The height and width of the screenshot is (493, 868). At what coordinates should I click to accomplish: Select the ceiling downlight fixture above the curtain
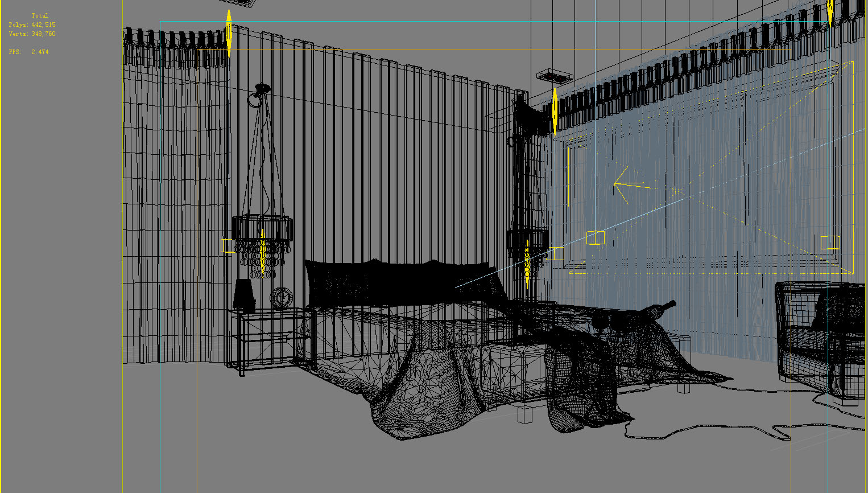[554, 75]
